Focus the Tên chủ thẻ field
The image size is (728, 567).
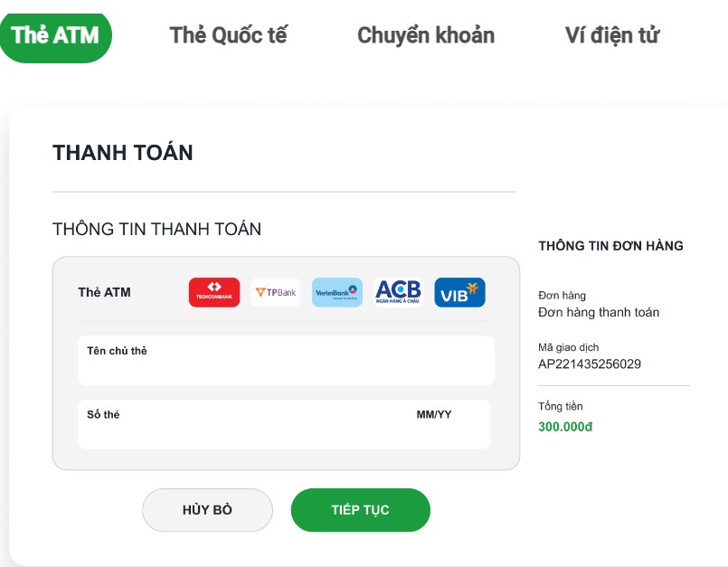[286, 360]
